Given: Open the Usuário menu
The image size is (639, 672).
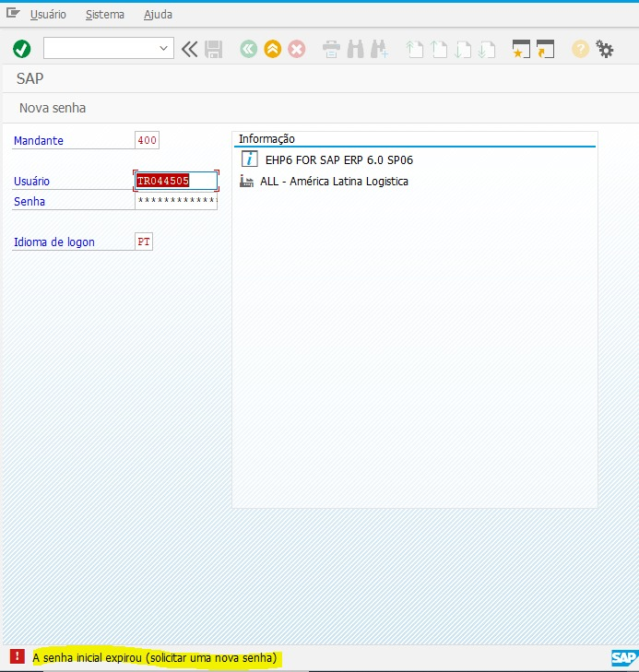Looking at the screenshot, I should click(48, 15).
